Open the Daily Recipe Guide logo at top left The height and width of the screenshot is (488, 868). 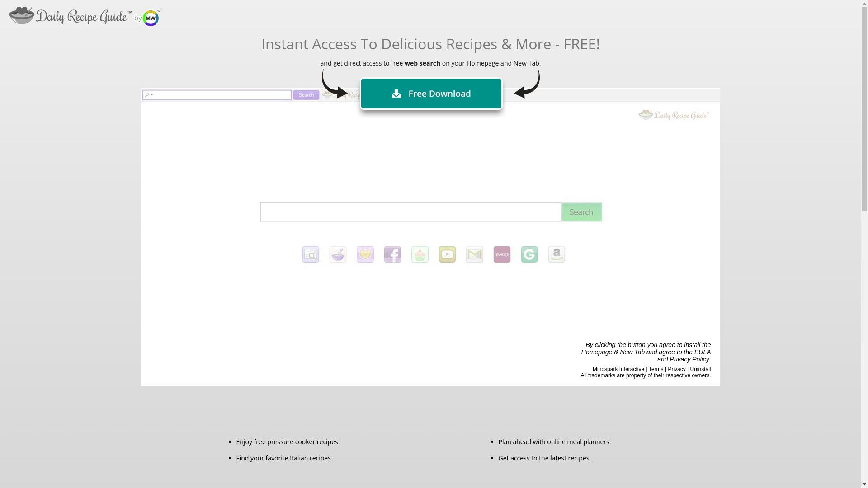coord(71,16)
